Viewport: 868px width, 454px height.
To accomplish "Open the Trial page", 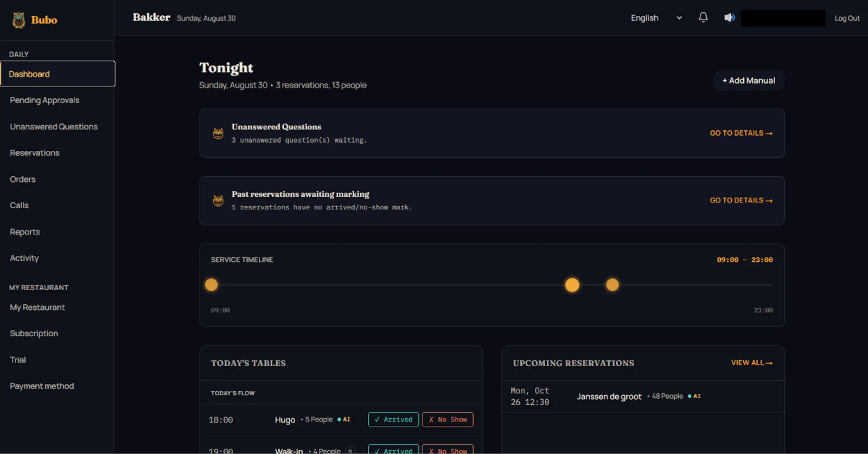I will click(x=18, y=360).
